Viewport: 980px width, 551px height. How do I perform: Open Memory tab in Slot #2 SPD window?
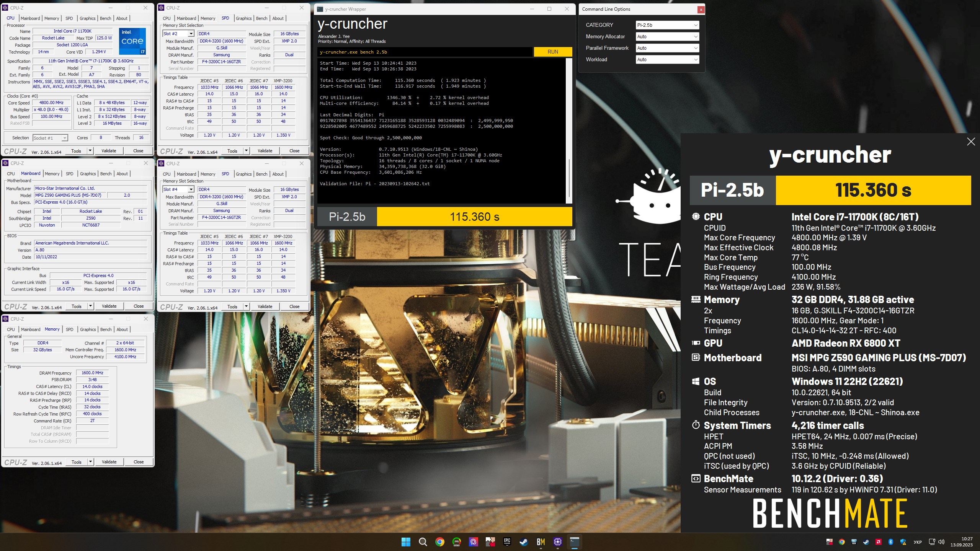[208, 18]
